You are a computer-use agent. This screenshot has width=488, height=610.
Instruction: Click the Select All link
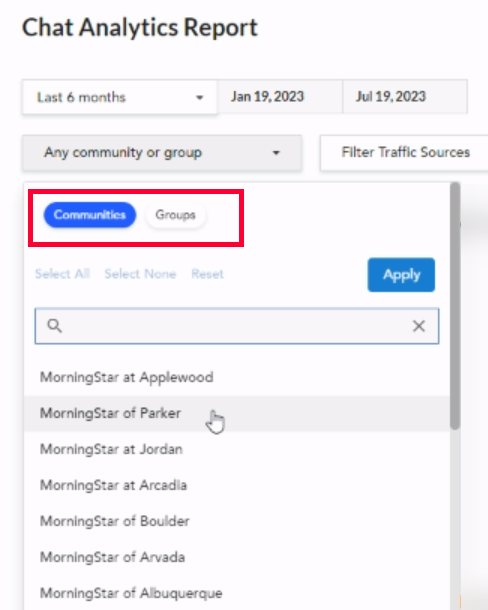(63, 274)
